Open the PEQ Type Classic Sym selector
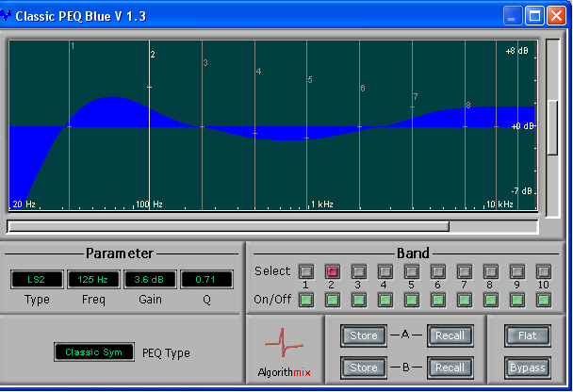 coord(94,352)
